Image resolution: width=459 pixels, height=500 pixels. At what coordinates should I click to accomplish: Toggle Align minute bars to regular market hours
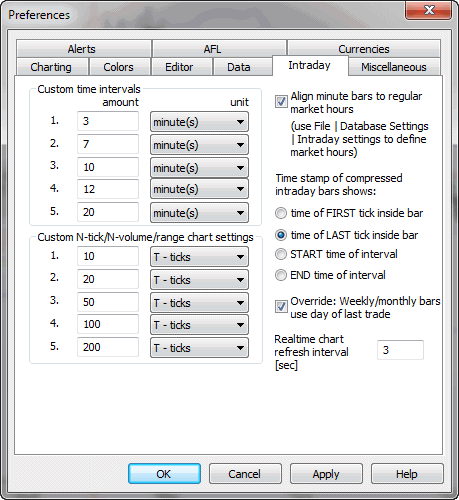point(281,101)
